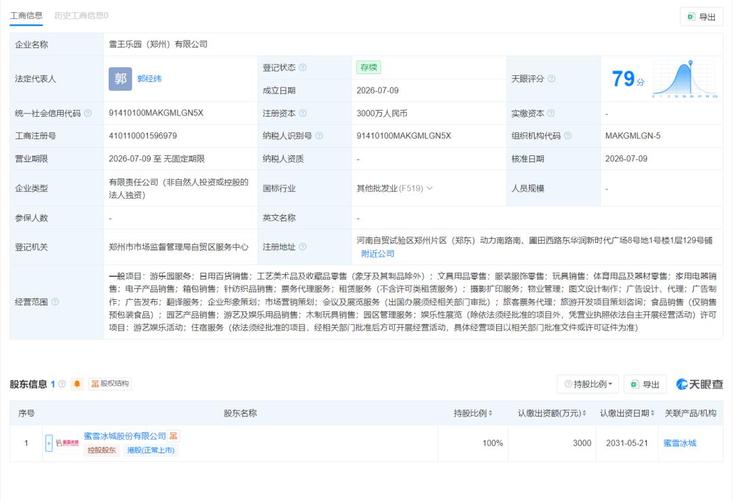Click the 控股股东 tag

102,450
